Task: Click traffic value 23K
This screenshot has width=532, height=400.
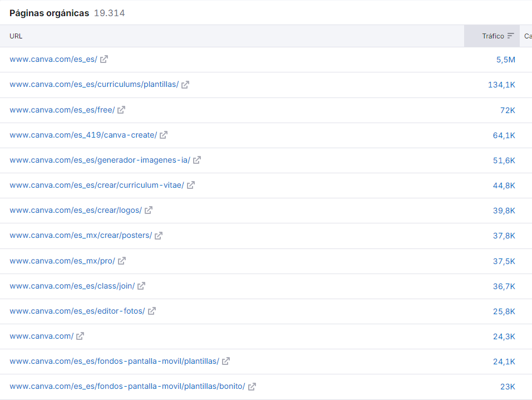Action: [x=508, y=387]
